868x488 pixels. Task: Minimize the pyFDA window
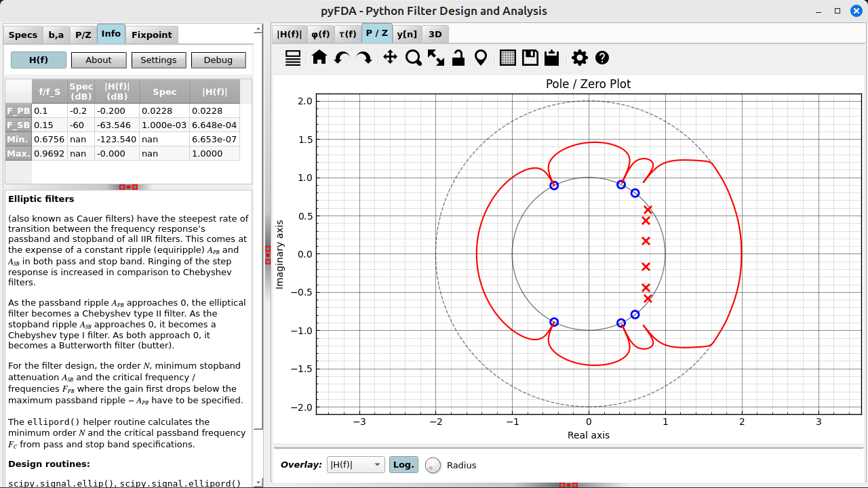pos(819,11)
